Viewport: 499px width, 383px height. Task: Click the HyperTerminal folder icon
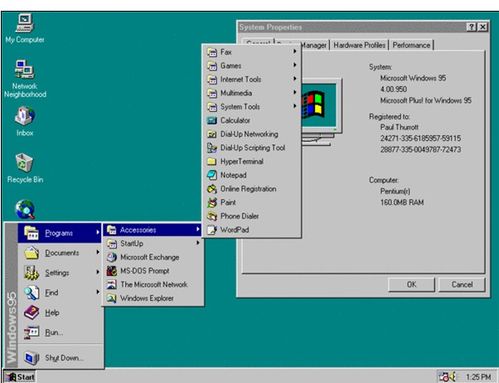pos(212,162)
